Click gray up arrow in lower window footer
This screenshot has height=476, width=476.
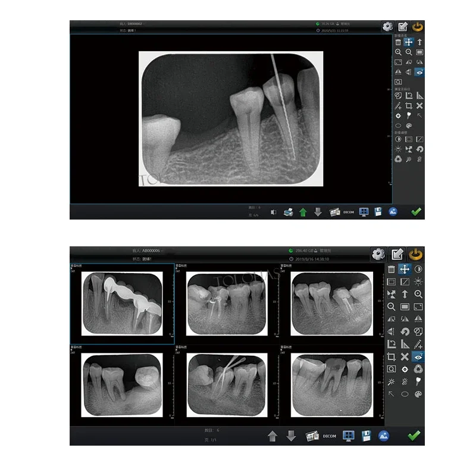(273, 436)
